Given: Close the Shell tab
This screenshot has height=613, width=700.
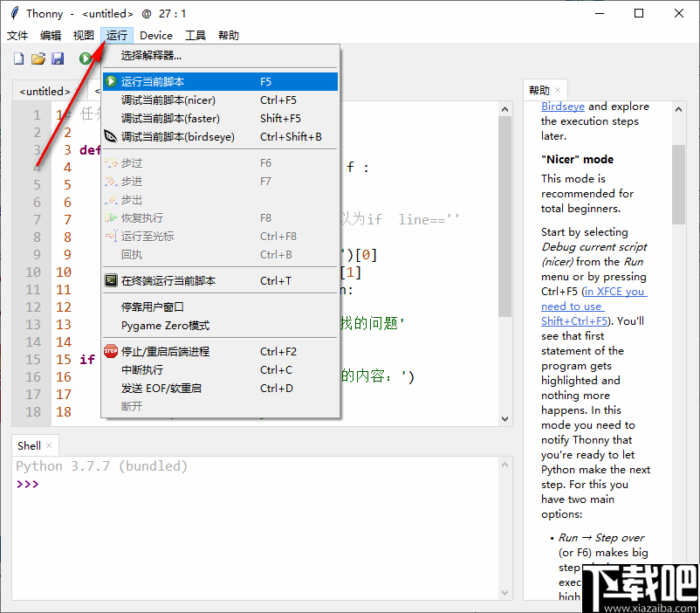Looking at the screenshot, I should (x=49, y=445).
